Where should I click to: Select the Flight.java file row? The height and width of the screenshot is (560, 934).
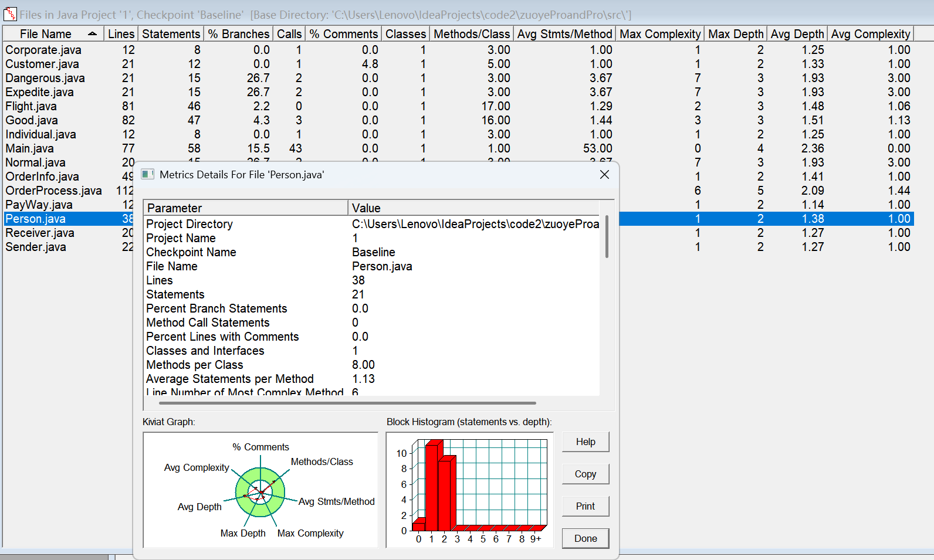pos(458,106)
